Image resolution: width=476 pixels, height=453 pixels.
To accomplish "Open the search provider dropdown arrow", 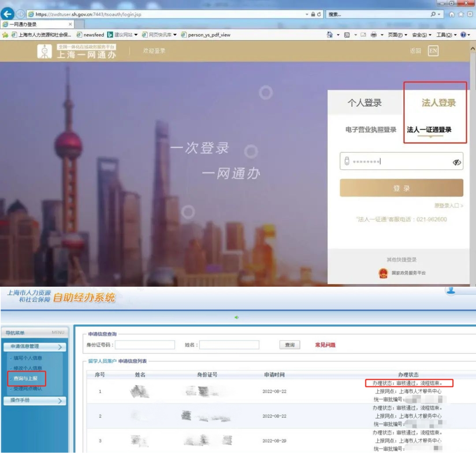I will 439,14.
